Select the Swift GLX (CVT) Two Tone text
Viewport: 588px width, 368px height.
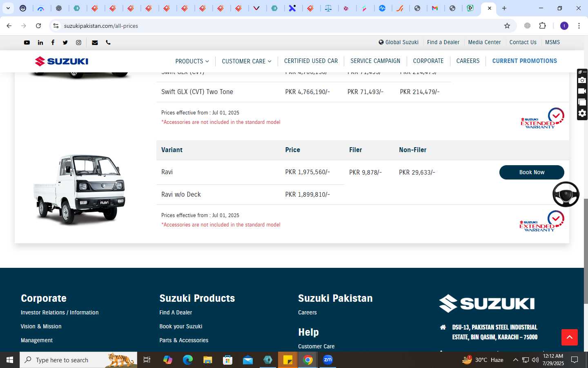[x=197, y=92]
